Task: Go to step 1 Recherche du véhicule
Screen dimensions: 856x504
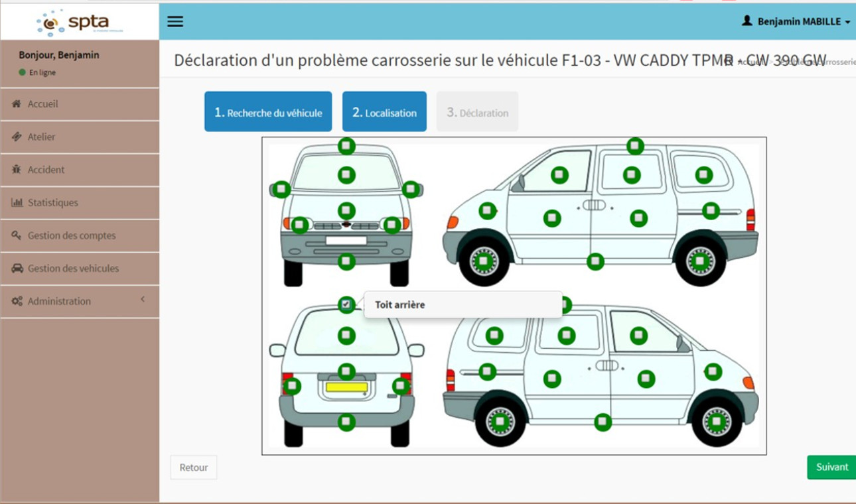Action: pos(268,111)
